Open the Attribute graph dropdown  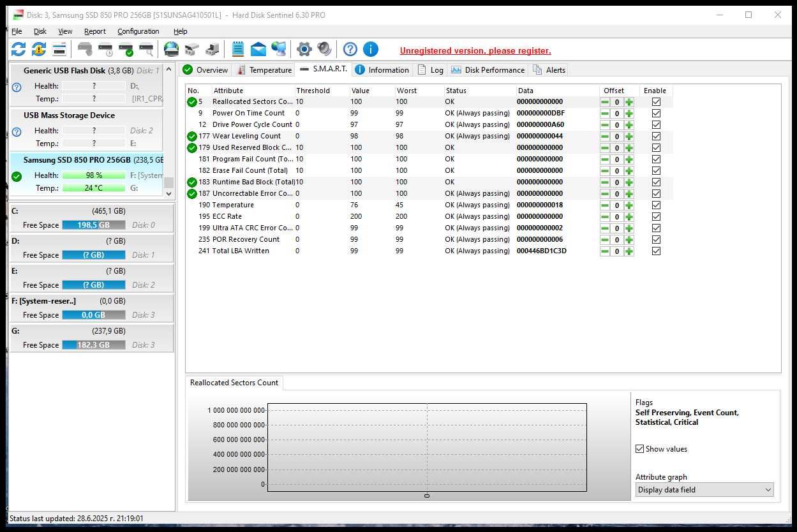704,490
